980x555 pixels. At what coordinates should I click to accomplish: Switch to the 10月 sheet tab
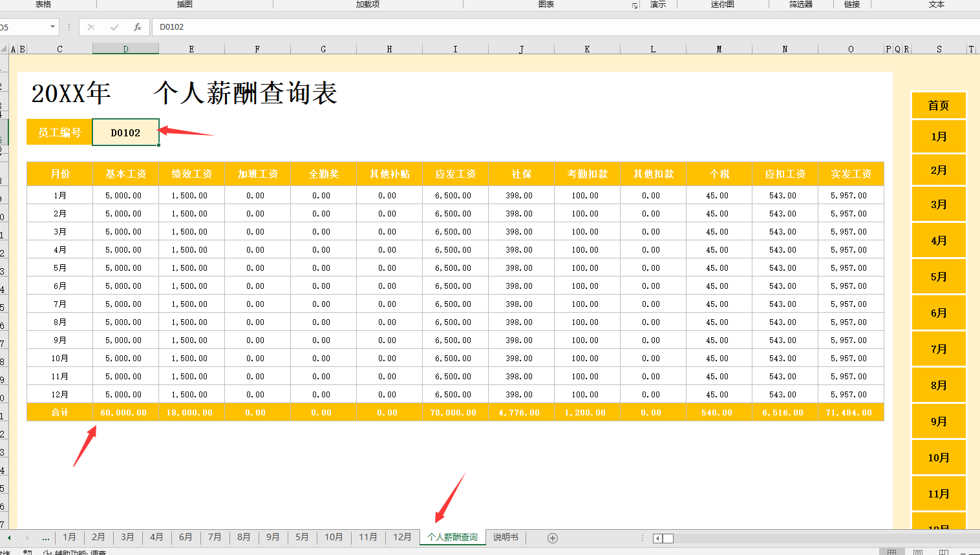tap(334, 537)
